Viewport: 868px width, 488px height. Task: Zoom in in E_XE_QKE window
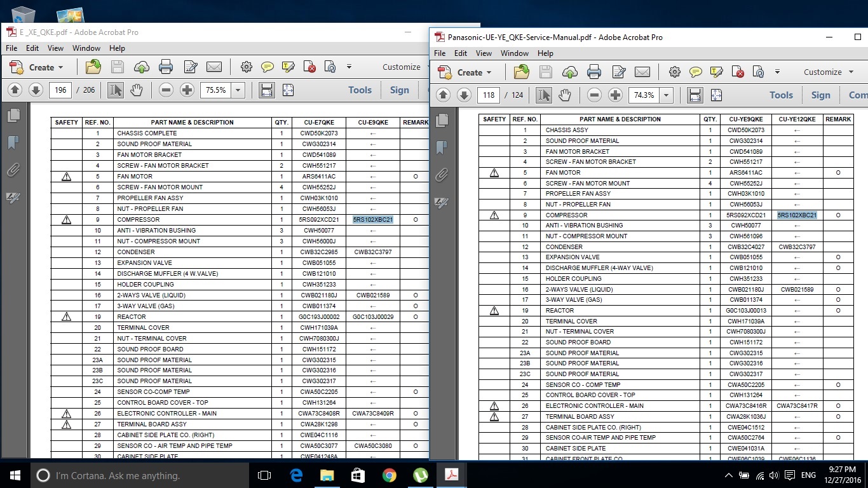[187, 90]
